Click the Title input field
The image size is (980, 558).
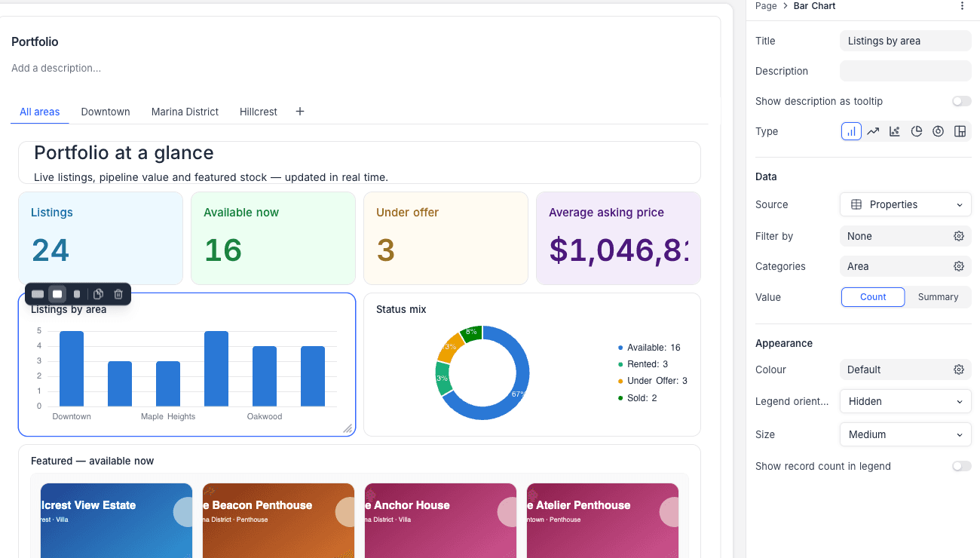click(905, 41)
